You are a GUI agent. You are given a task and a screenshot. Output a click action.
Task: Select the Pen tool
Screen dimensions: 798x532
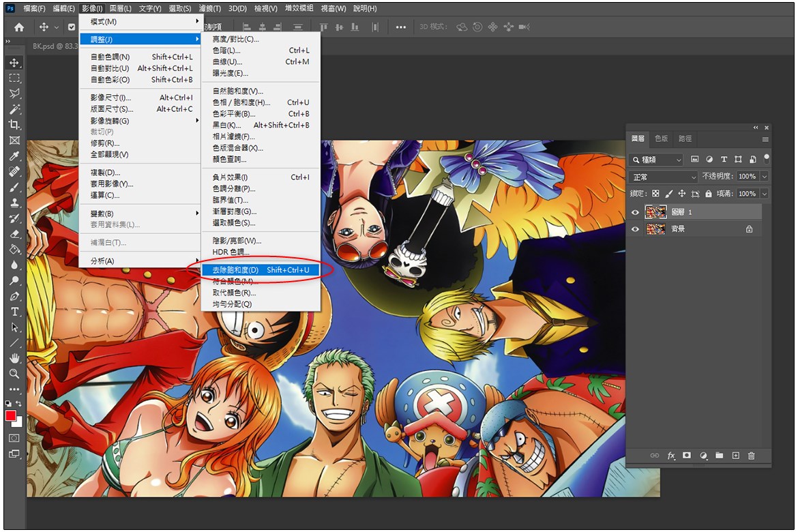coord(14,296)
